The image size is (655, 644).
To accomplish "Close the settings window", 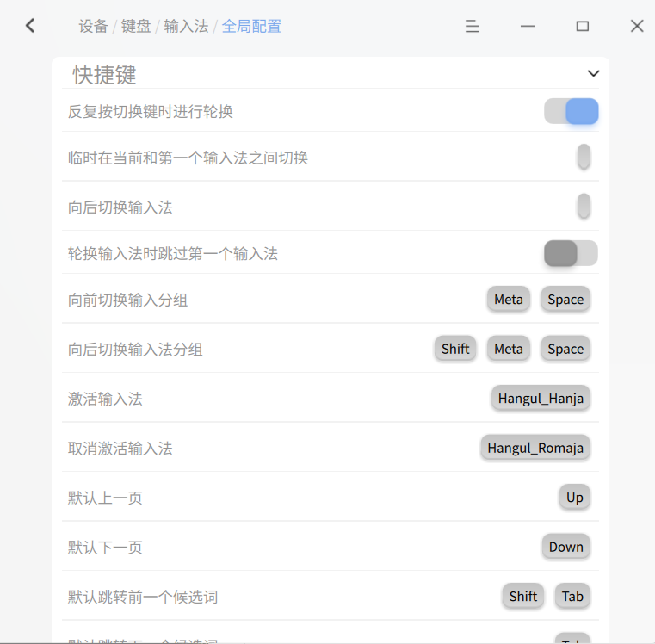I will tap(637, 26).
